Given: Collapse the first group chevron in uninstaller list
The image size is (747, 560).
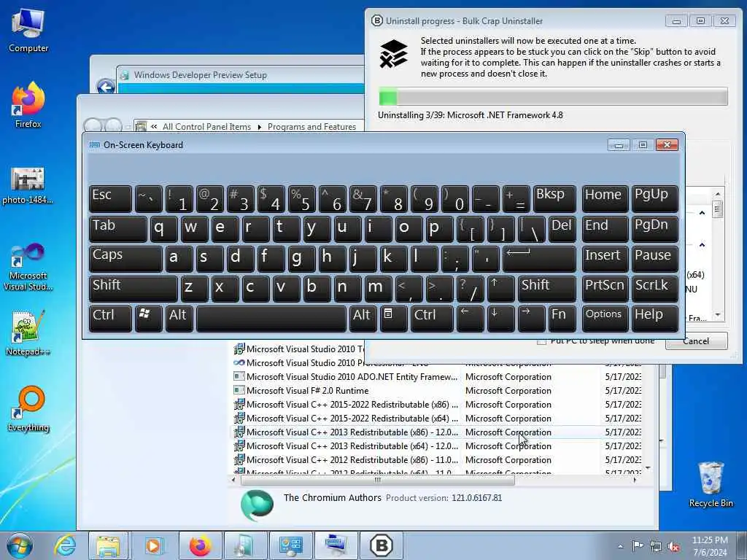Looking at the screenshot, I should point(703,213).
